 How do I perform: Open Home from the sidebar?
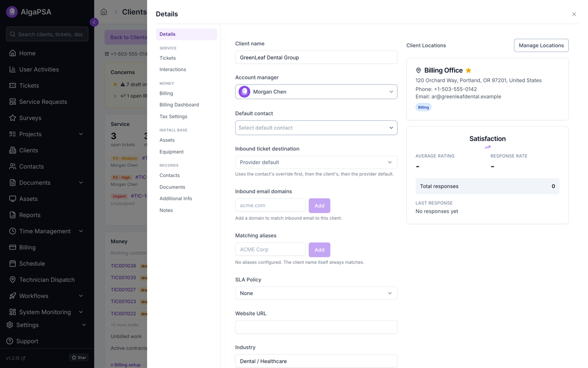point(27,53)
